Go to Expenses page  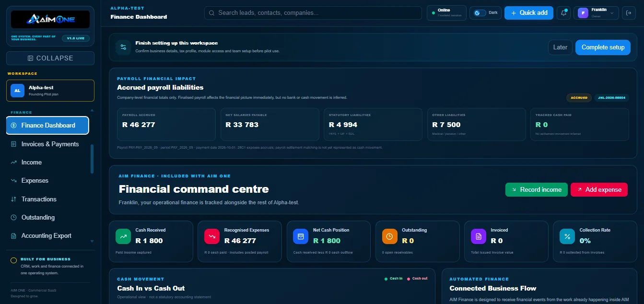click(x=47, y=181)
